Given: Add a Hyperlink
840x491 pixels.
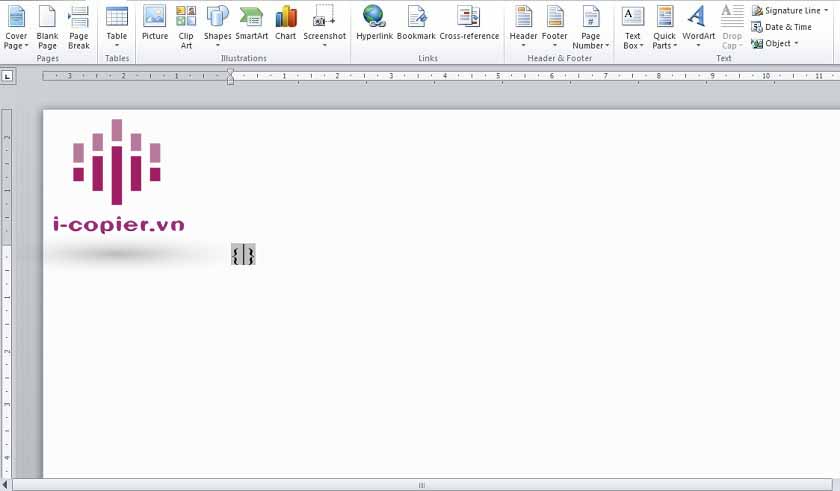Looking at the screenshot, I should (374, 24).
